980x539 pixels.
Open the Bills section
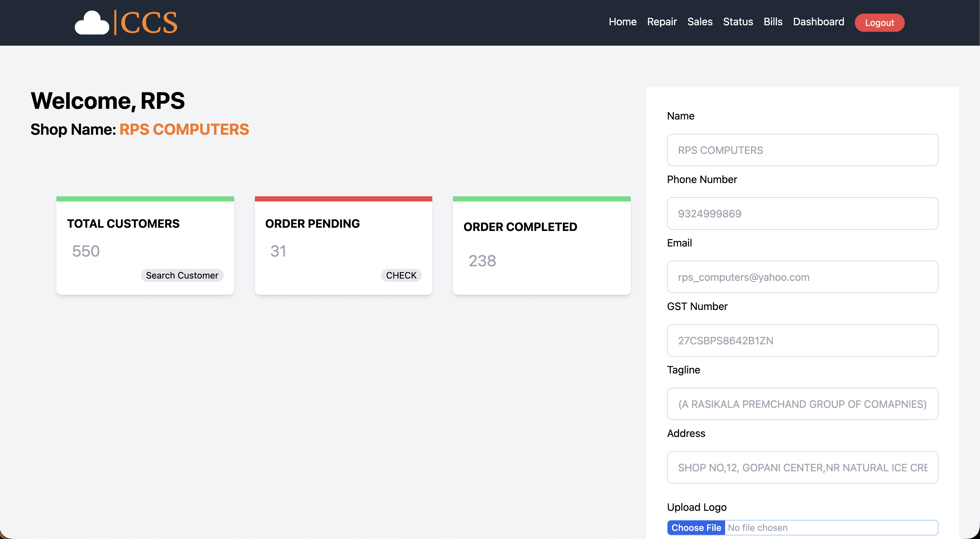pyautogui.click(x=773, y=22)
